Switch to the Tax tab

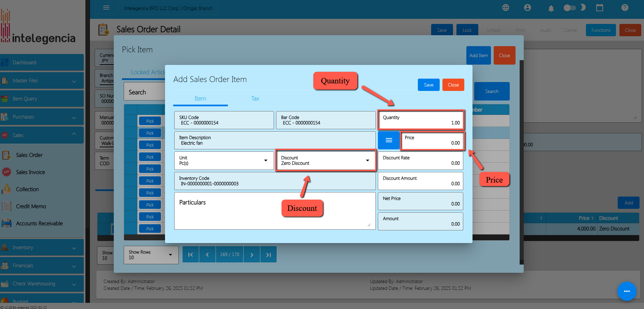pos(255,98)
